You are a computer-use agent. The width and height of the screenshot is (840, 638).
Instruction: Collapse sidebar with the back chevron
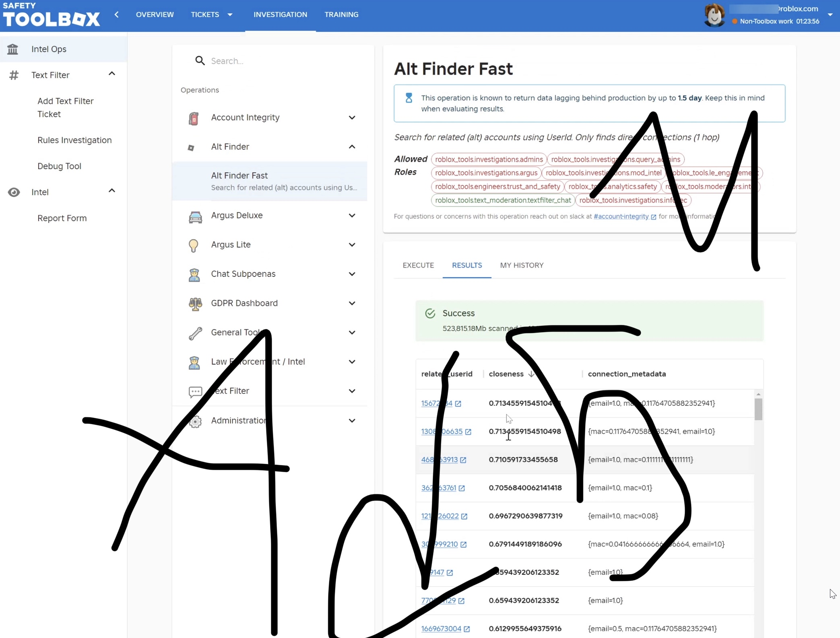pos(117,14)
